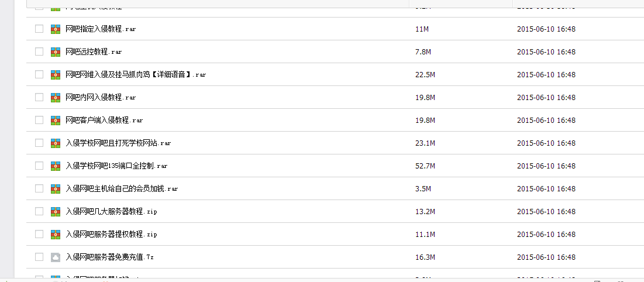Viewport: 644px width, 282px height.
Task: Open the 入侵网吧服务器免费充值.7z file name
Action: pos(109,257)
